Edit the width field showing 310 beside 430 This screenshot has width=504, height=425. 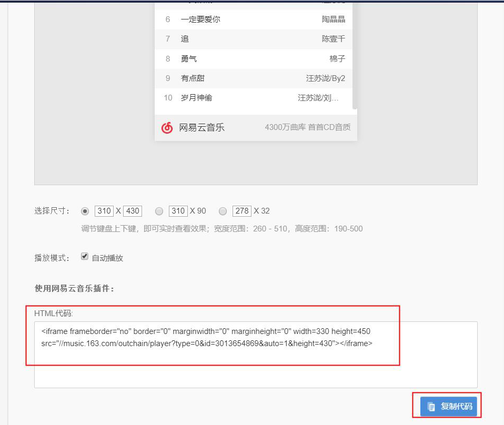(x=104, y=211)
